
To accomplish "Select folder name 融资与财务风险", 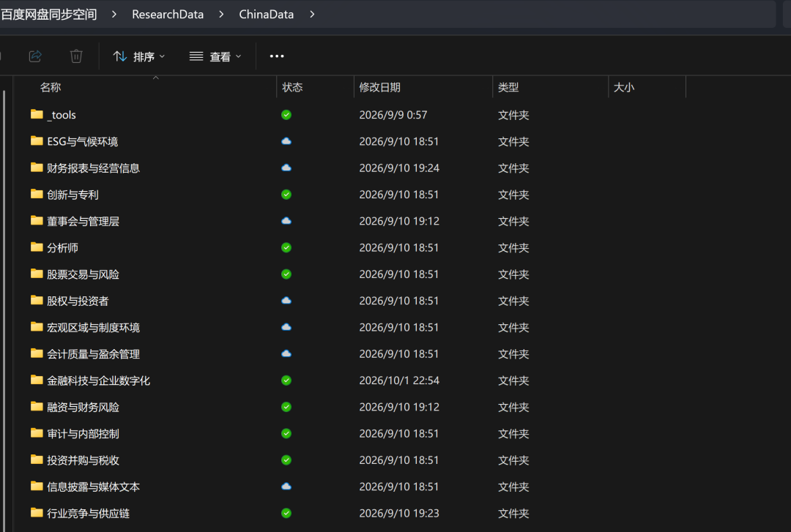I will tap(83, 408).
